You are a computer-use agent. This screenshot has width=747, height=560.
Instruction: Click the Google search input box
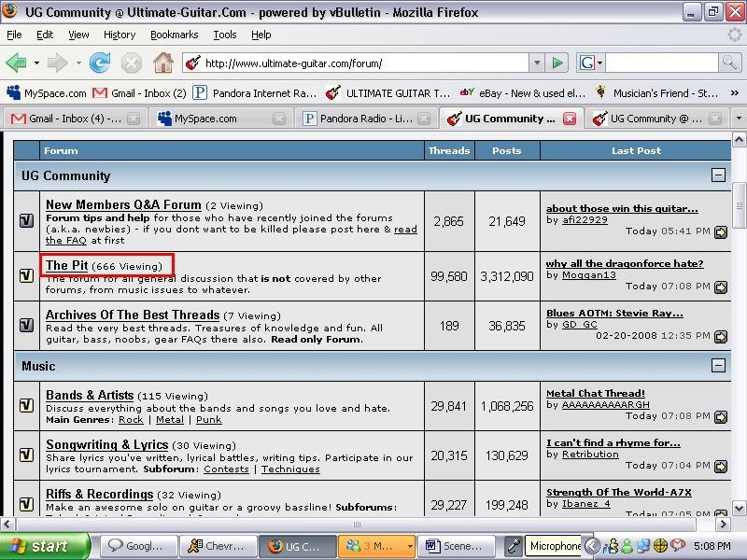coord(661,63)
